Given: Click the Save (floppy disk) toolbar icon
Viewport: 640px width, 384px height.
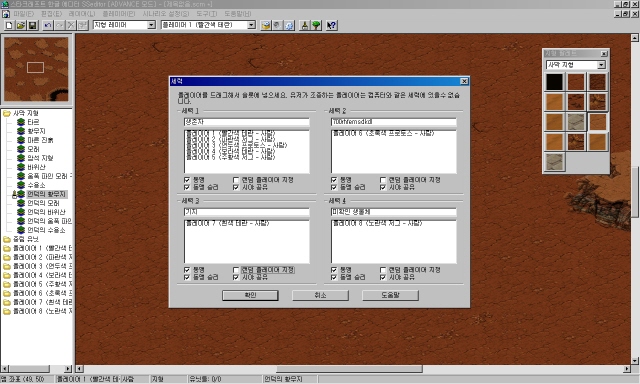Looking at the screenshot, I should coord(32,25).
